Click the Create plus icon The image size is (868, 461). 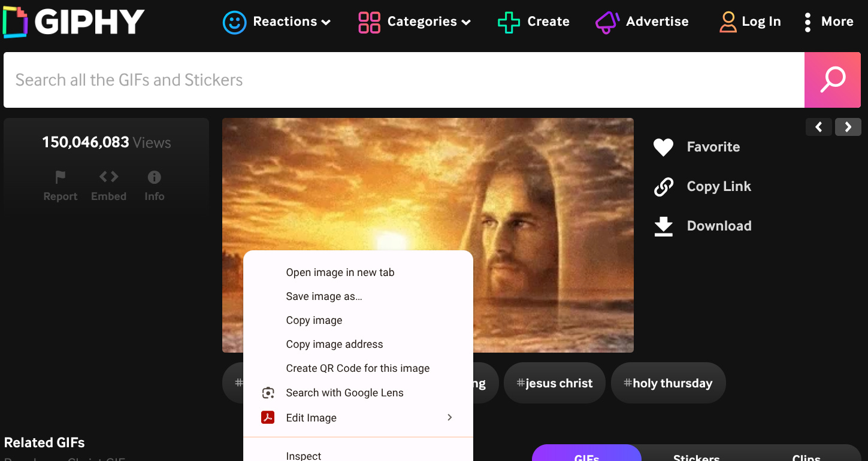pyautogui.click(x=509, y=22)
